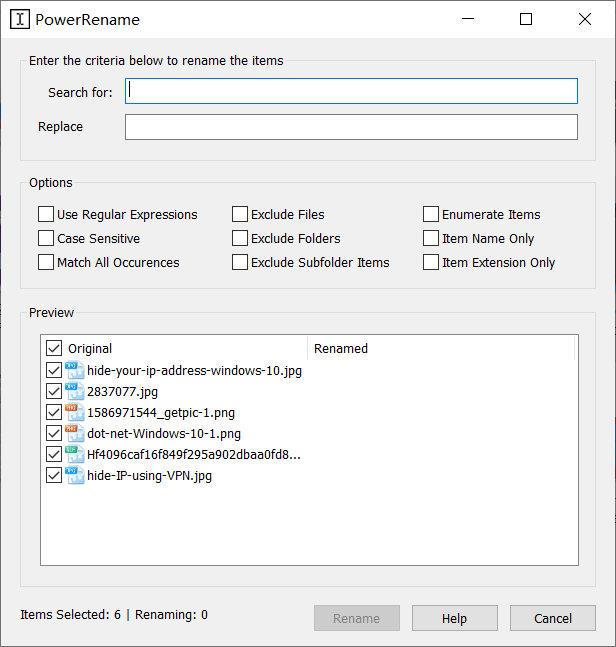Screen dimensions: 616x647
Task: Click the hide-IP-using-VPN.jpg file icon
Action: click(x=75, y=475)
